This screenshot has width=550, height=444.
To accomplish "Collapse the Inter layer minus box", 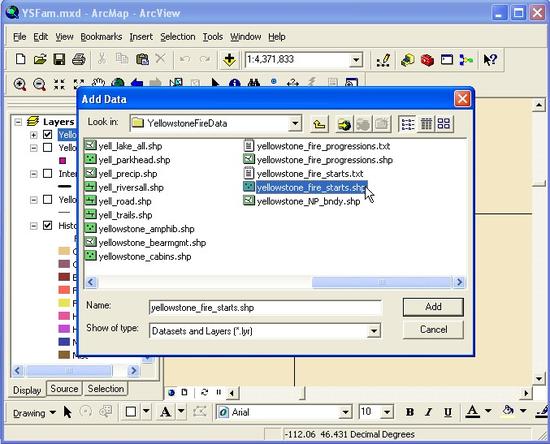I will 33,174.
